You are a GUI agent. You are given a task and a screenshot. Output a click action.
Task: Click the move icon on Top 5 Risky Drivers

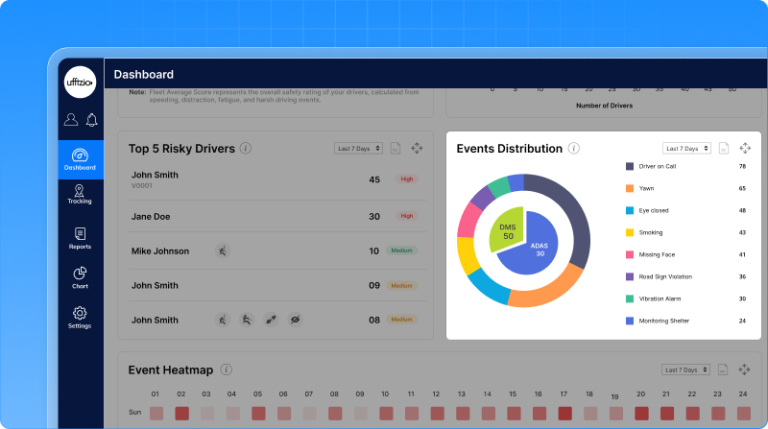[x=417, y=148]
